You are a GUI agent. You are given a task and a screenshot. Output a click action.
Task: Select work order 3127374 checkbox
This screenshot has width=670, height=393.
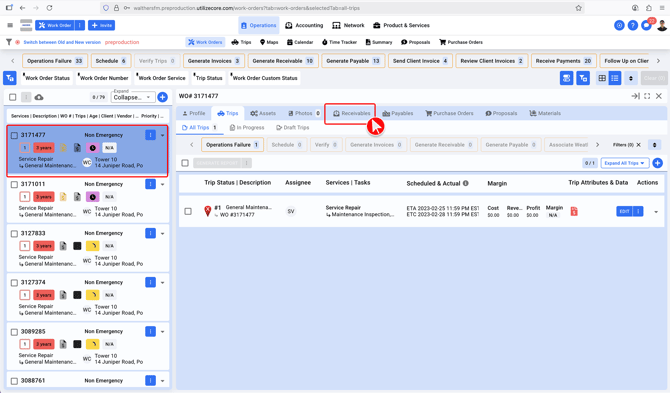(x=14, y=283)
